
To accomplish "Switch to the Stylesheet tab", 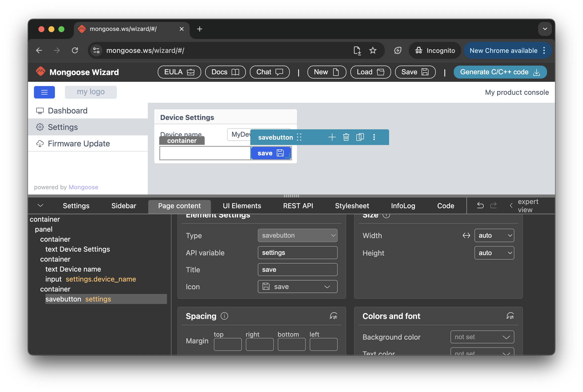I will [x=352, y=206].
